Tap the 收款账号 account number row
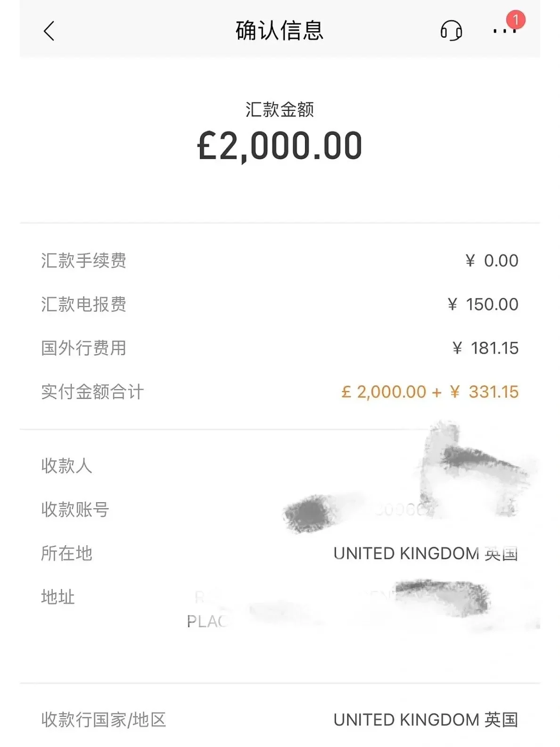 (x=280, y=509)
